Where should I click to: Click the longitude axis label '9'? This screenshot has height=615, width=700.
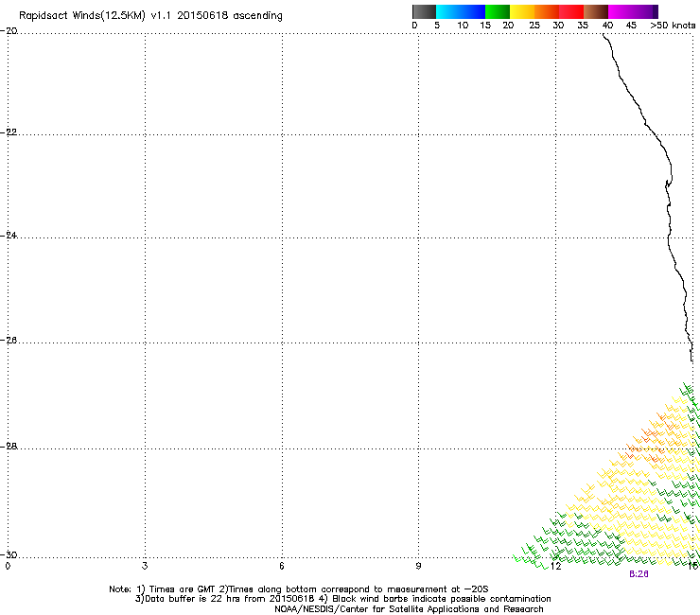418,566
